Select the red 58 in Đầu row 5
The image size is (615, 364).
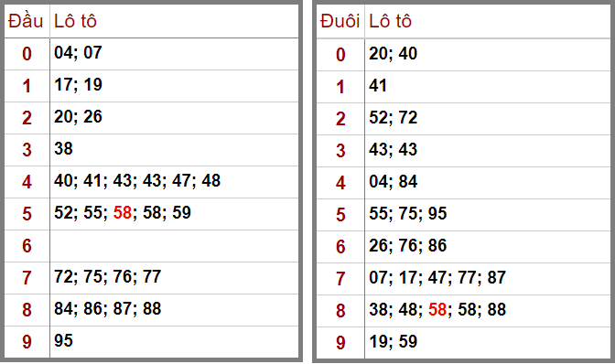[x=123, y=213]
